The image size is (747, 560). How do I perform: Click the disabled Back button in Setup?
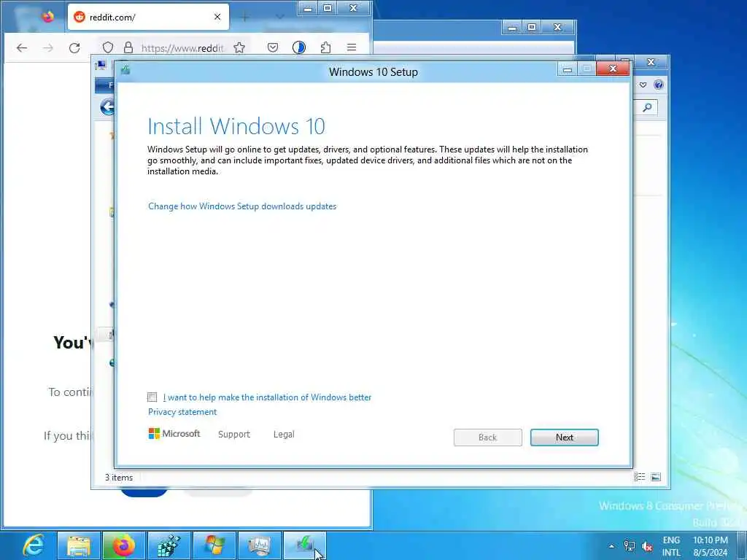487,437
